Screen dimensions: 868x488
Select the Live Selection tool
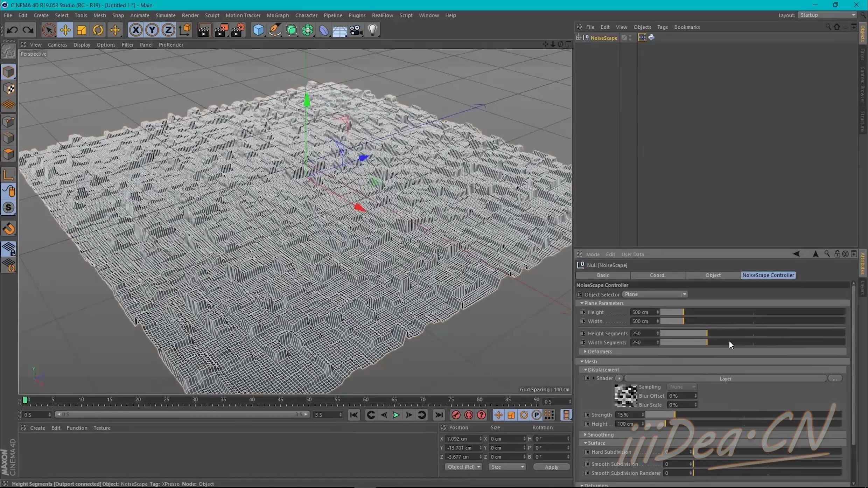(x=49, y=30)
